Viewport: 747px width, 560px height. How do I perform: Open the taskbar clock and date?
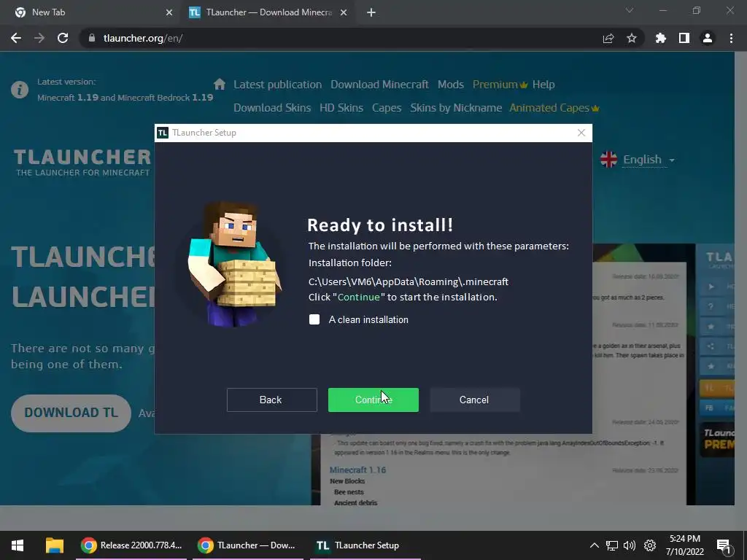[684, 545]
